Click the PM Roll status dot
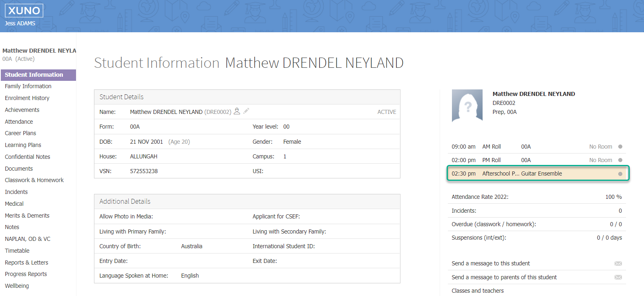 (620, 160)
